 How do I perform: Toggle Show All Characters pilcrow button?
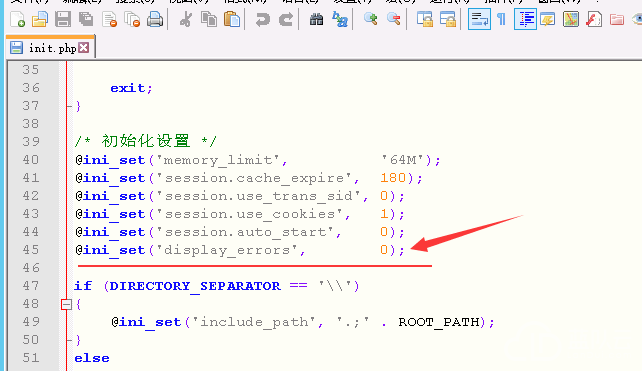pos(502,19)
